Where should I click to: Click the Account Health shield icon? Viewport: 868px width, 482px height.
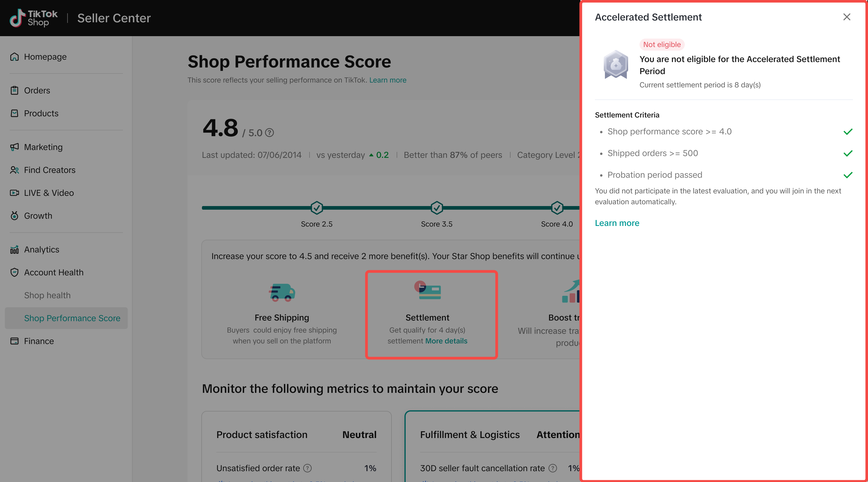tap(14, 272)
